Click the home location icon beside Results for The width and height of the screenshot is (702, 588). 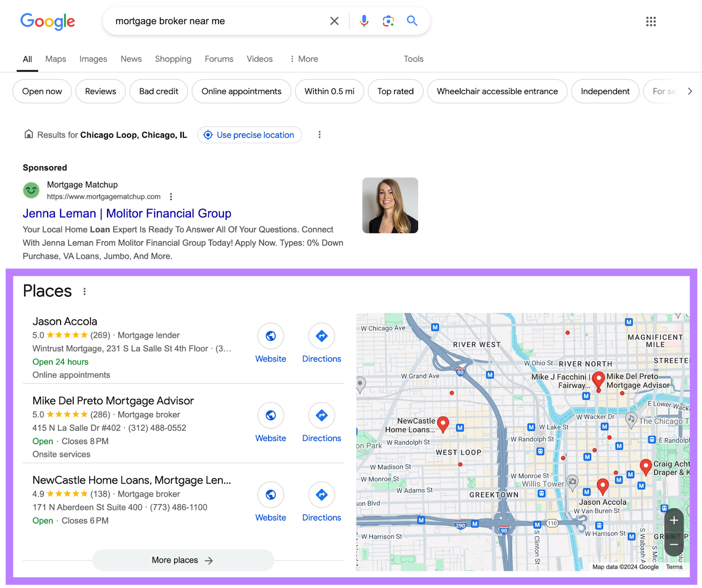point(29,134)
